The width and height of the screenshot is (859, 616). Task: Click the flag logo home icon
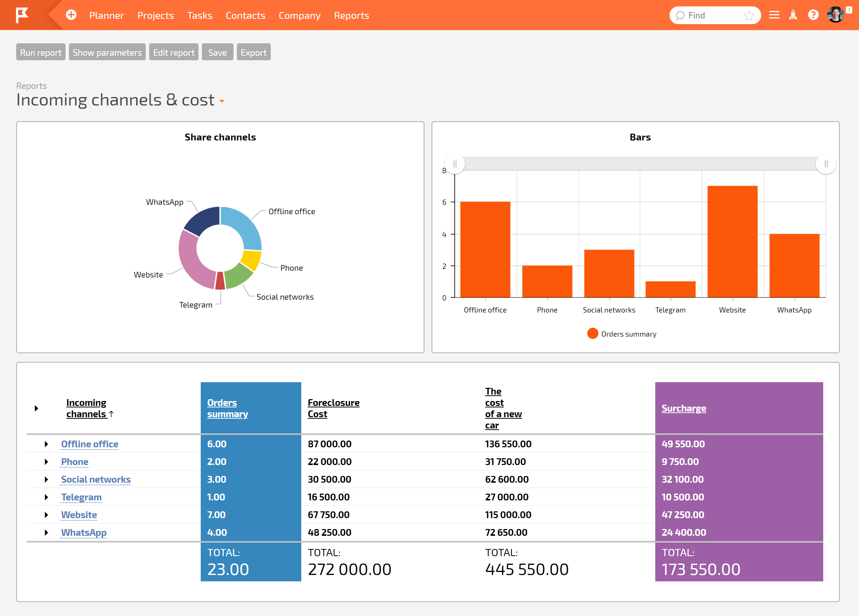[22, 15]
